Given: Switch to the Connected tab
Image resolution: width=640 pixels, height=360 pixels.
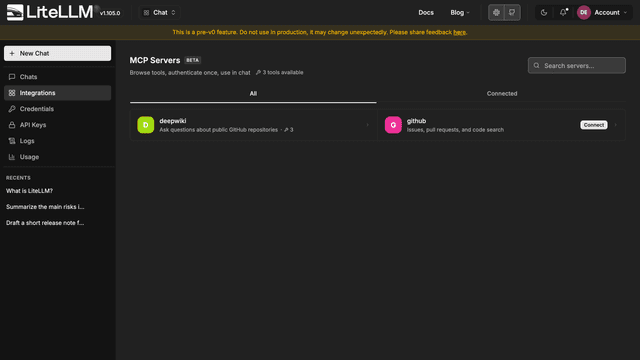Looking at the screenshot, I should pos(502,93).
